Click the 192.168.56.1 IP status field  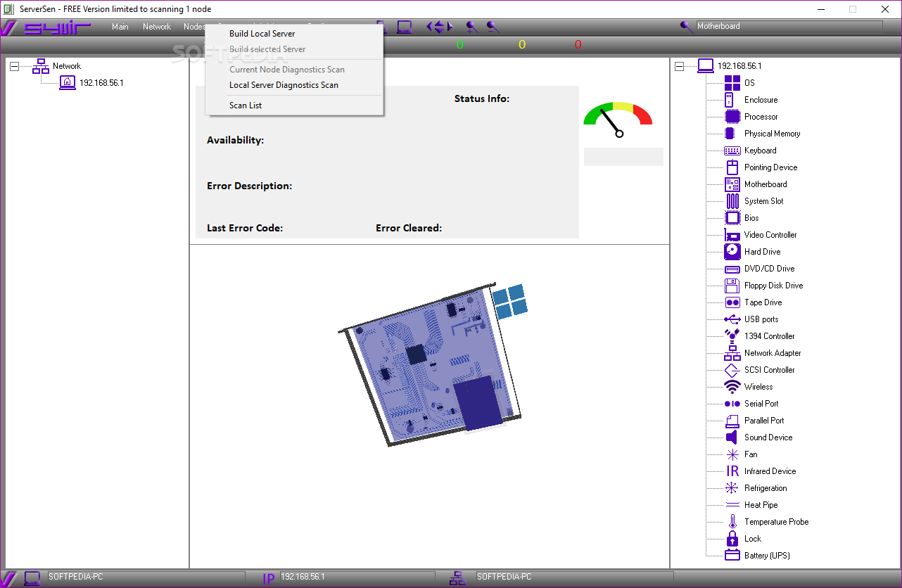click(x=356, y=577)
